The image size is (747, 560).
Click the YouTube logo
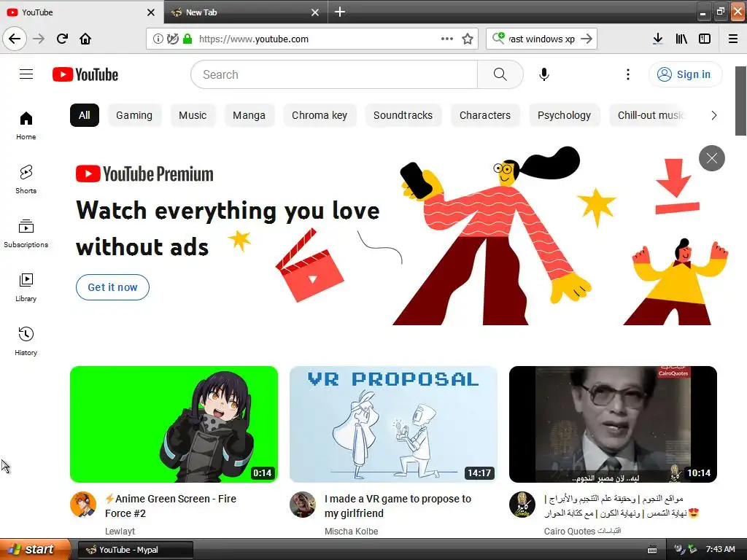85,74
